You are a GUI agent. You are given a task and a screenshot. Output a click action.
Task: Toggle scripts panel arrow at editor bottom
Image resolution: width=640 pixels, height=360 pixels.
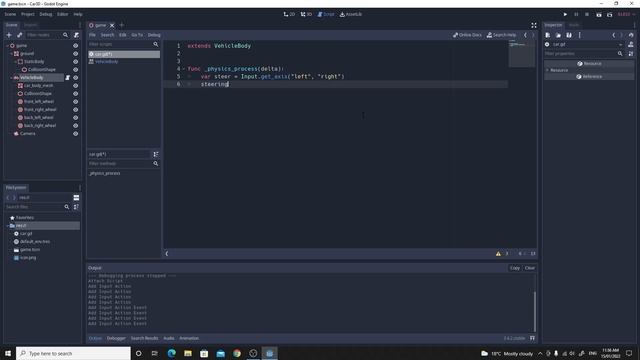(167, 253)
